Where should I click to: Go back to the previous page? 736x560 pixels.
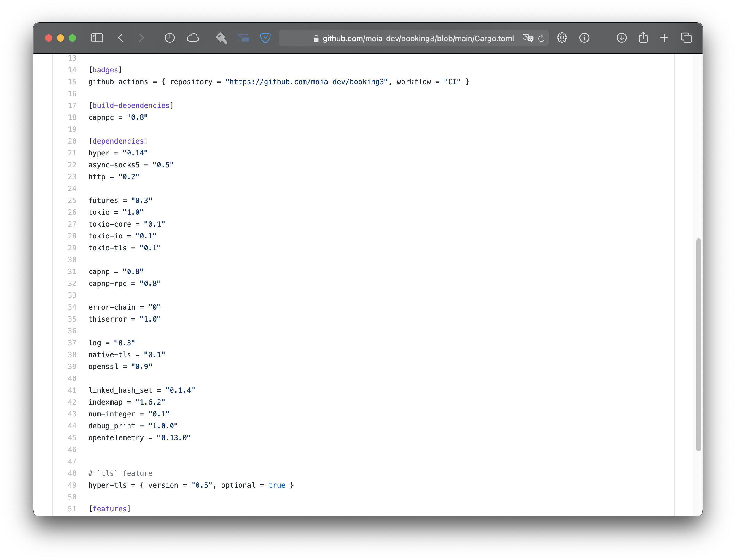click(121, 38)
